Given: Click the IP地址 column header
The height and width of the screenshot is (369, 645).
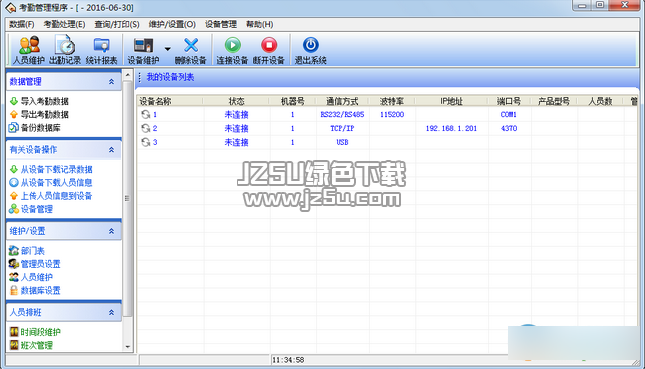Looking at the screenshot, I should click(x=451, y=101).
